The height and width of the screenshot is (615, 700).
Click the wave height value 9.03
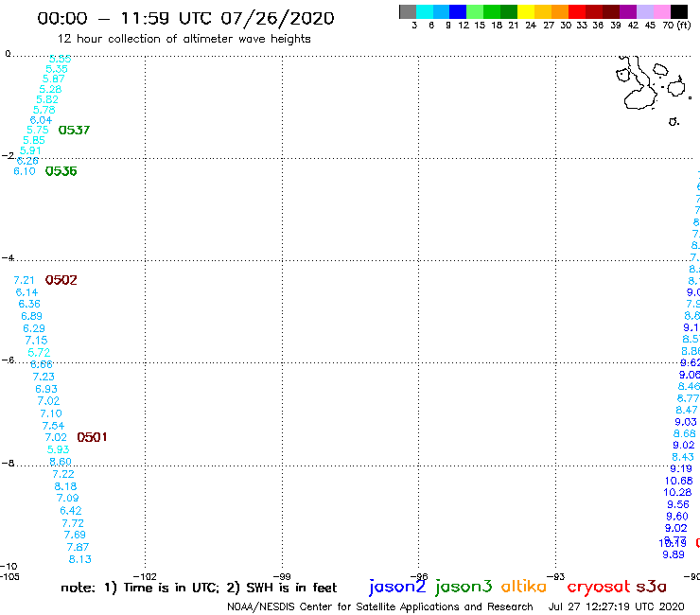pos(686,422)
